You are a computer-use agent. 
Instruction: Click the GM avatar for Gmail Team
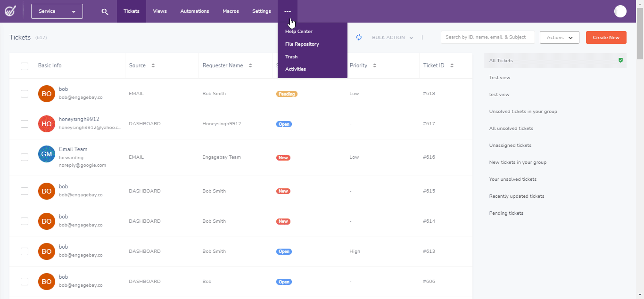click(x=47, y=154)
